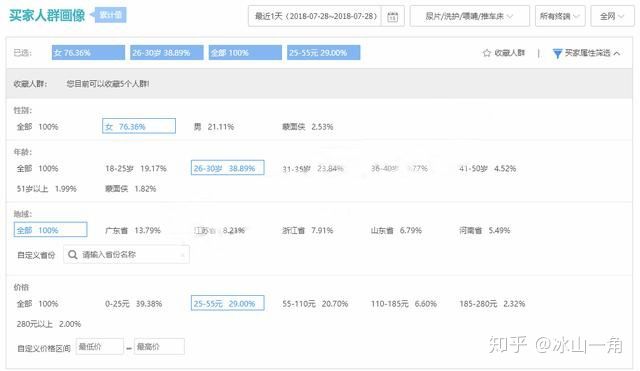This screenshot has width=640, height=371.
Task: Select age option 全部 100%
Action: pos(37,169)
